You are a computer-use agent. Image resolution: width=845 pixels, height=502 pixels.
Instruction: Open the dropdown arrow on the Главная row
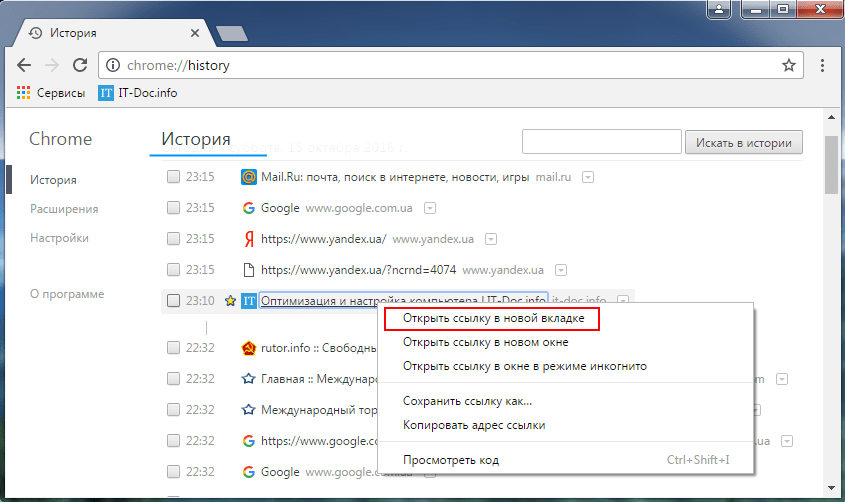click(781, 379)
